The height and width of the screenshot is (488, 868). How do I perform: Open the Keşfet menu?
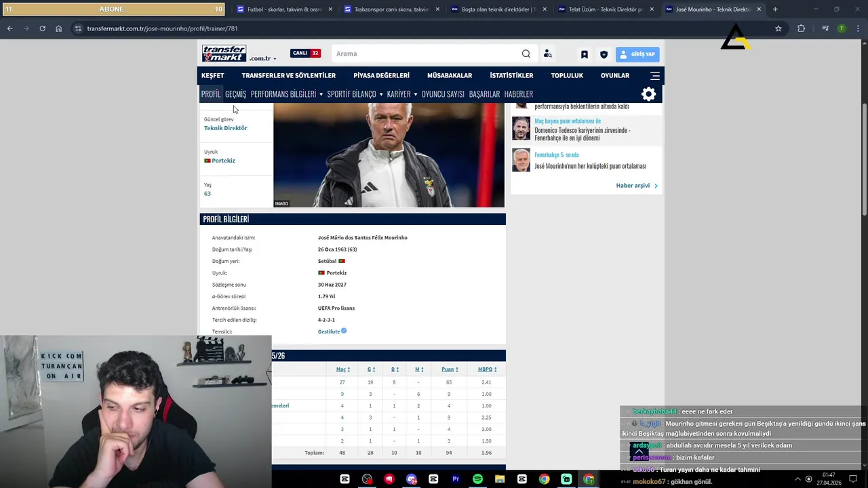tap(212, 75)
